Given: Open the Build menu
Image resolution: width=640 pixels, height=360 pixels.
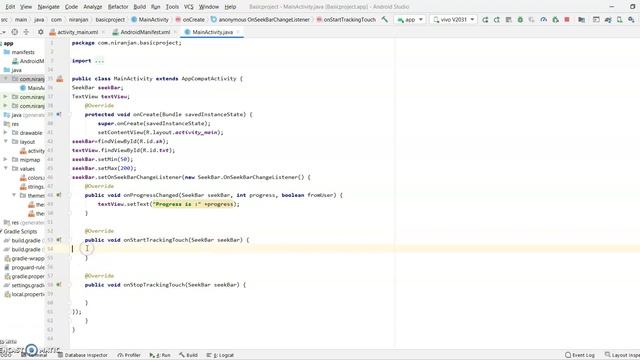Looking at the screenshot, I should 140,7.
